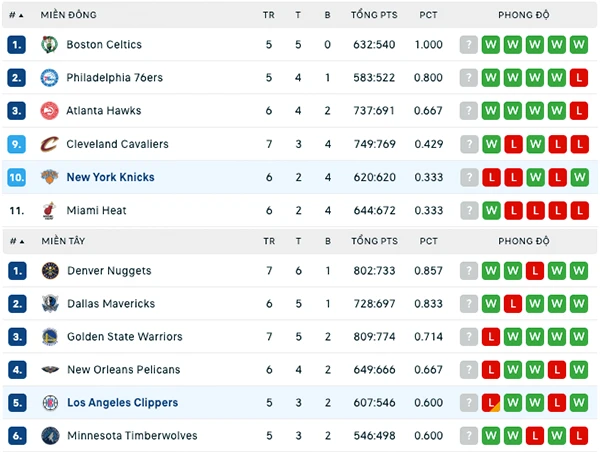
Task: Open the Los Angeles Clippers team link
Action: pyautogui.click(x=122, y=403)
